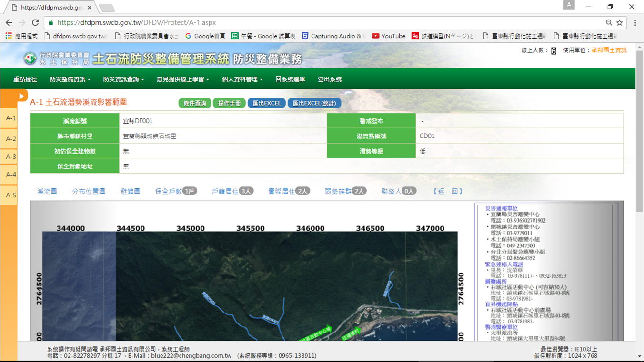Open the 弱勢族群 2人 link
Image resolution: width=644 pixels, height=362 pixels.
click(345, 191)
